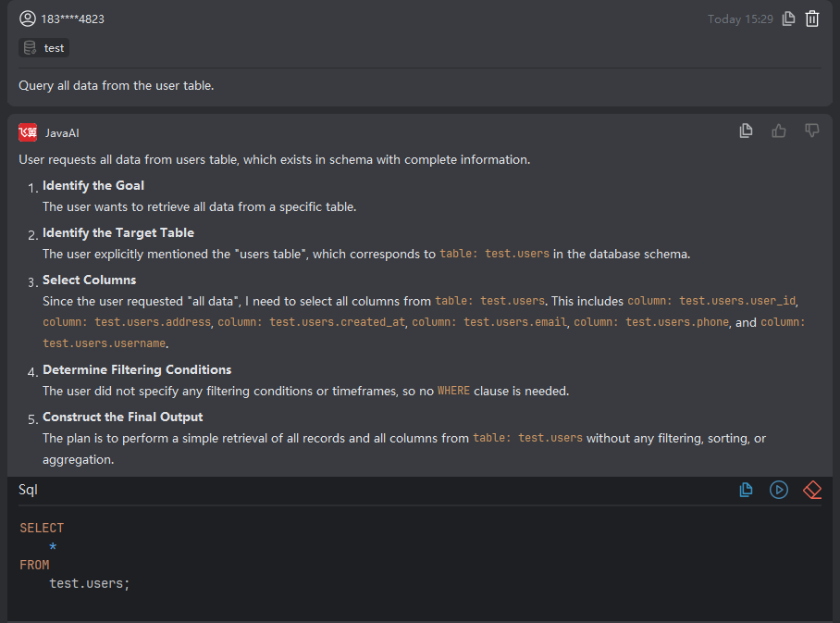Screen dimensions: 840x623
Task: Run the generated SQL query
Action: 779,490
